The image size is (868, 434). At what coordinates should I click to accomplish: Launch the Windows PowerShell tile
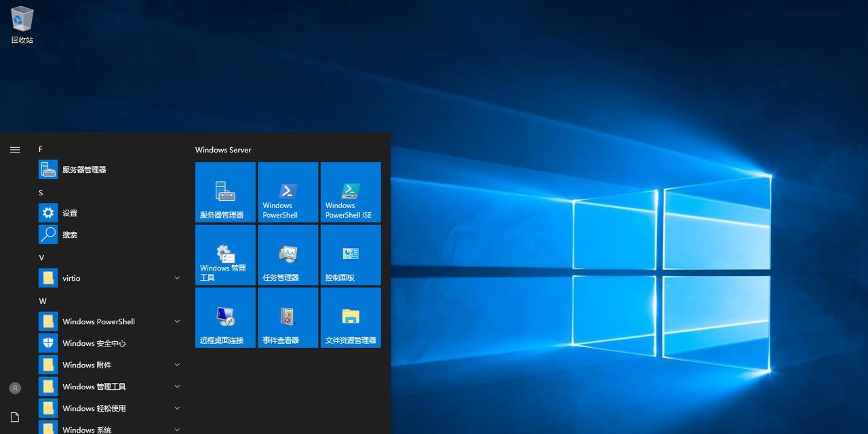click(288, 192)
